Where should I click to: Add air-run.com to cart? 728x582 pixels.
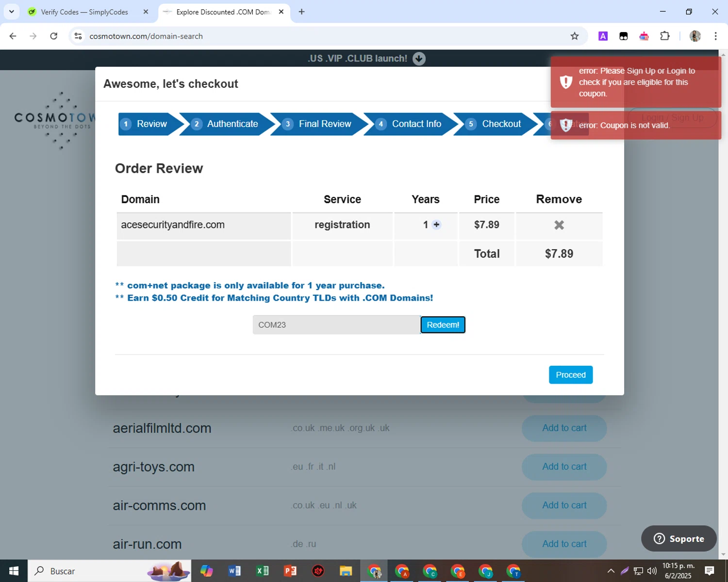click(564, 544)
